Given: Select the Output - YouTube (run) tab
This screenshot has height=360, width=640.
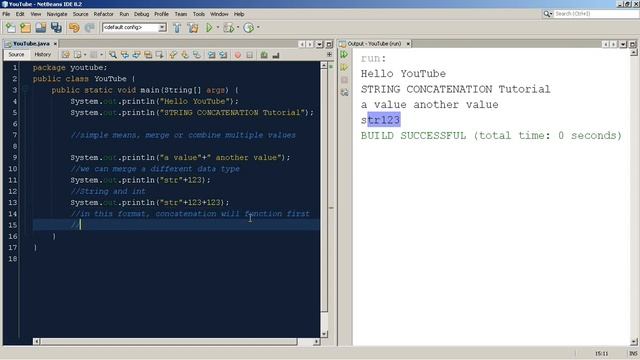Looking at the screenshot, I should 374,44.
